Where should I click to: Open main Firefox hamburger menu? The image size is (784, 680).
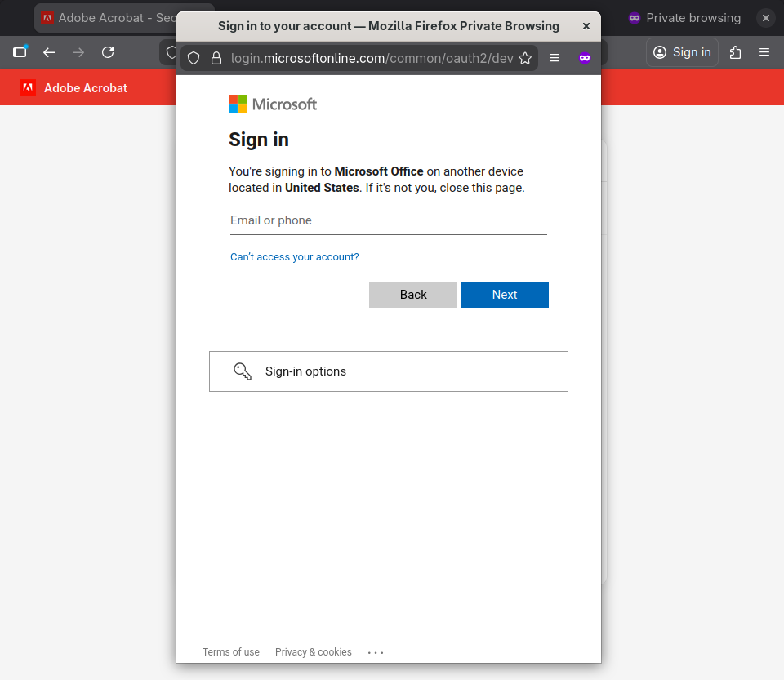point(764,52)
